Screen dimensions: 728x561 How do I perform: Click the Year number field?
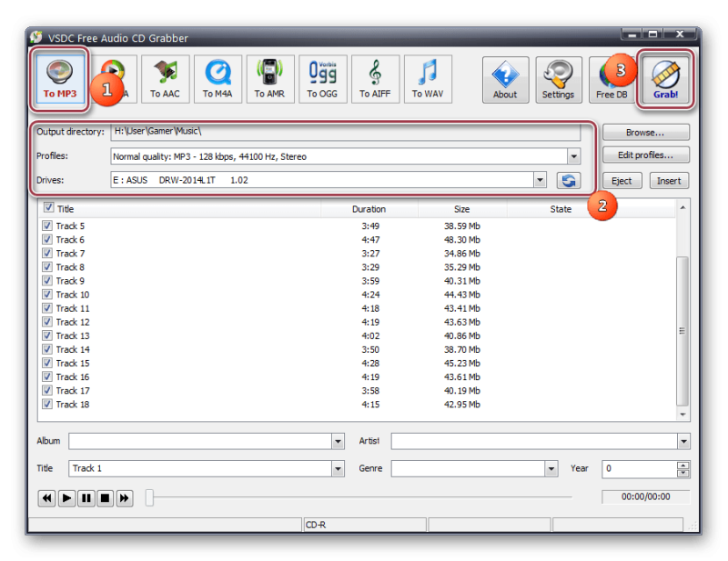pyautogui.click(x=640, y=468)
